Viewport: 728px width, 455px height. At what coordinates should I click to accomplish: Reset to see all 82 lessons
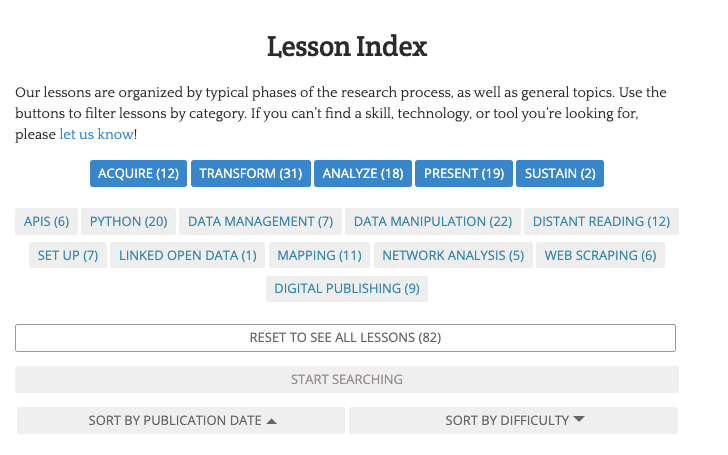pos(345,338)
